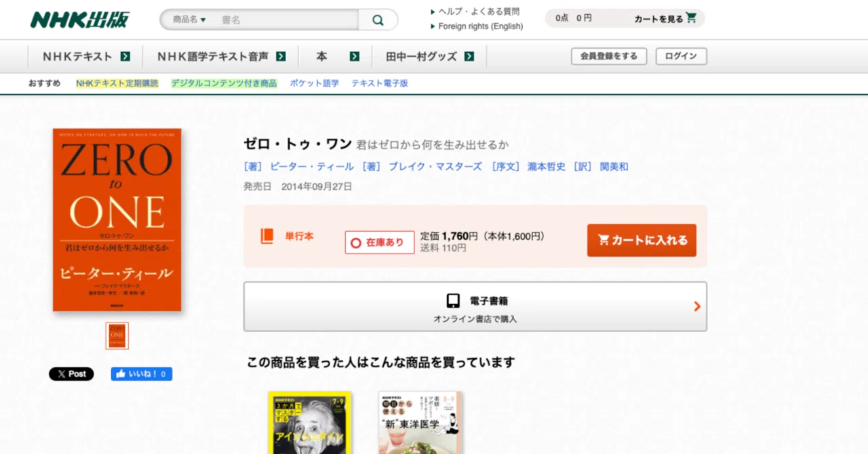Viewport: 868px width, 454px height.
Task: Click the orange chevron on 電子書籍 row
Action: (696, 307)
